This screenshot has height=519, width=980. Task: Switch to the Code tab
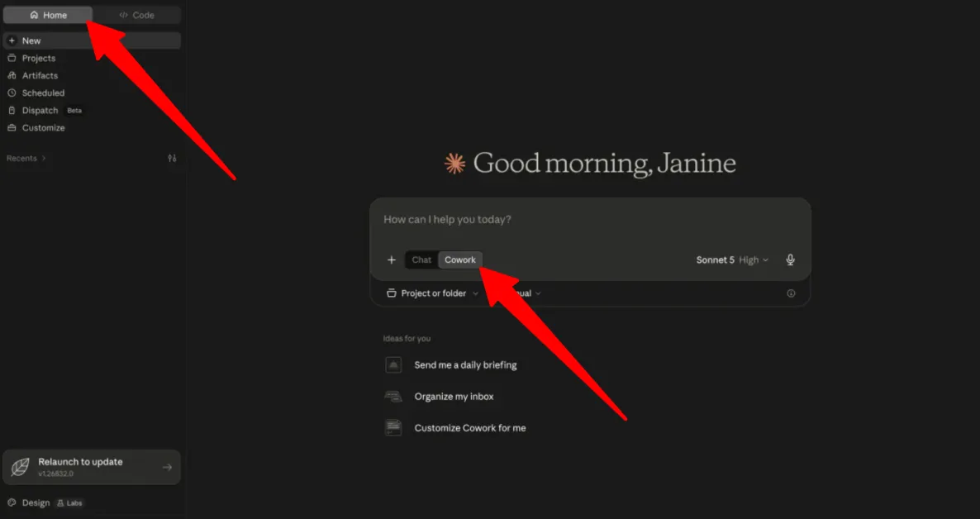(137, 15)
